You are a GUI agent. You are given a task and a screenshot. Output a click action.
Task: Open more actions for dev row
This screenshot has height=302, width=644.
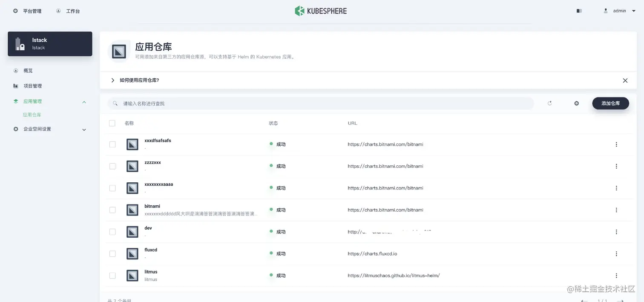pos(616,232)
